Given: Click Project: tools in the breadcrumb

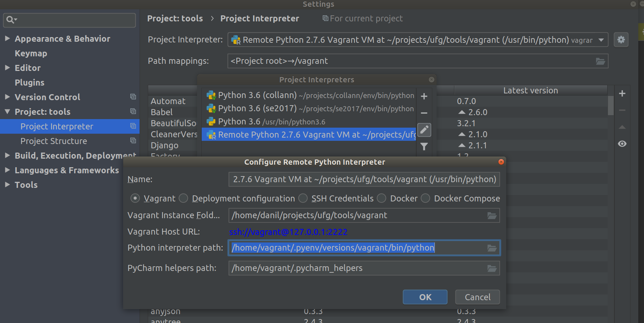Looking at the screenshot, I should click(x=175, y=19).
